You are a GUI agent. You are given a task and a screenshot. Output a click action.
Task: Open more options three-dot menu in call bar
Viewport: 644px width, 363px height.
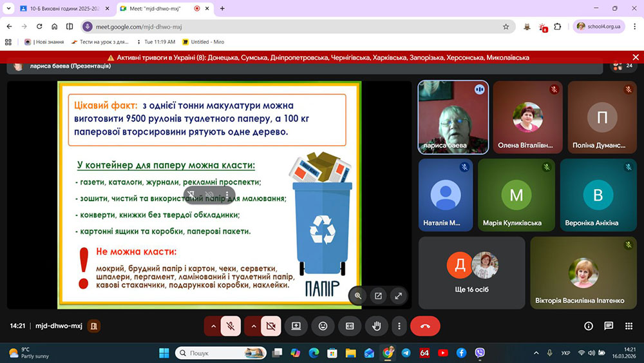coord(399,326)
